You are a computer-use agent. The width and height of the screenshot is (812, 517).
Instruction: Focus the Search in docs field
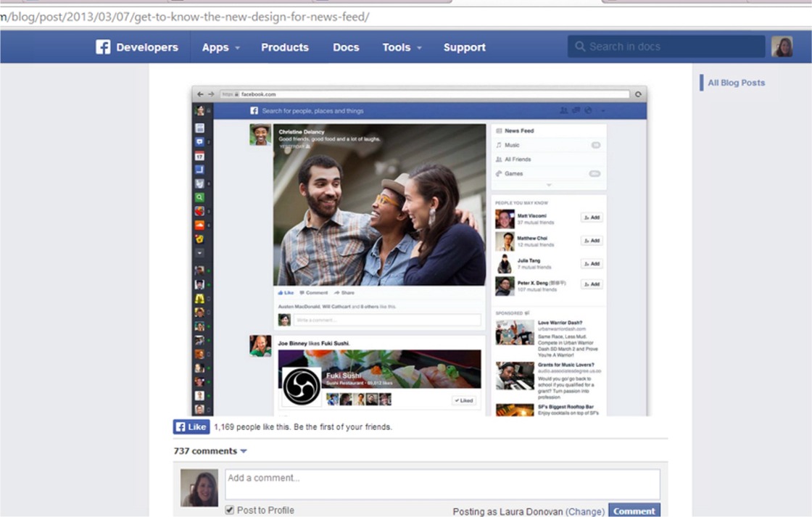666,46
